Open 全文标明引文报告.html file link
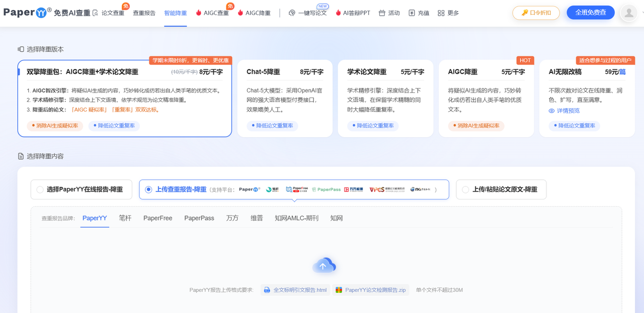644x313 pixels. coord(296,290)
